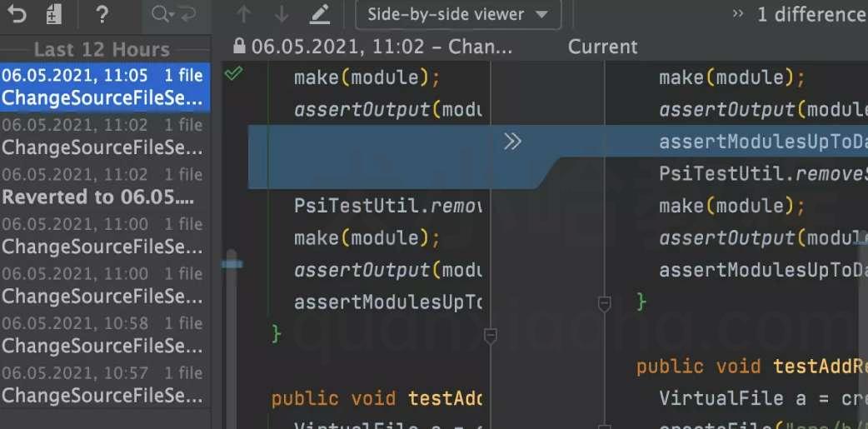The image size is (868, 429).
Task: Click the pencil edit source icon
Action: click(320, 14)
